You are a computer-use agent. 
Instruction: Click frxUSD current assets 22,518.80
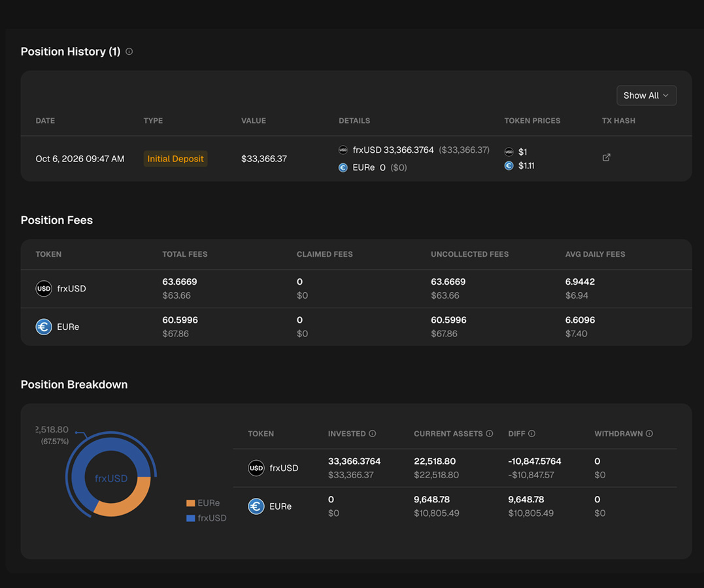(435, 461)
